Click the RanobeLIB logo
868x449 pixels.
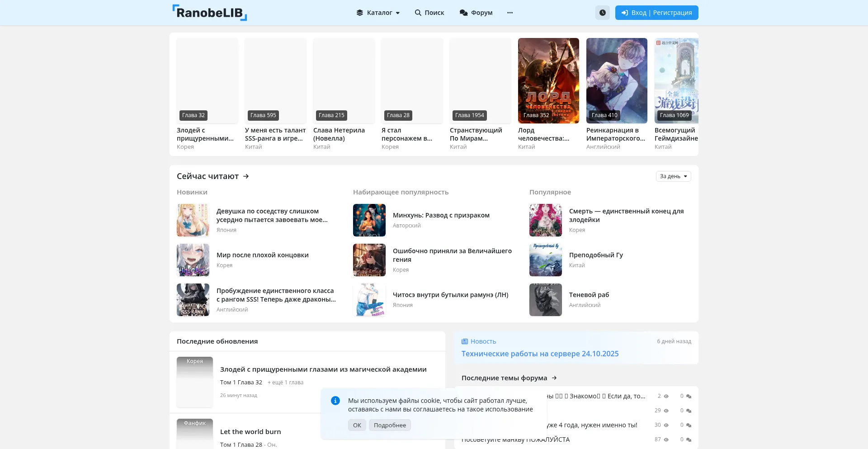pos(209,13)
